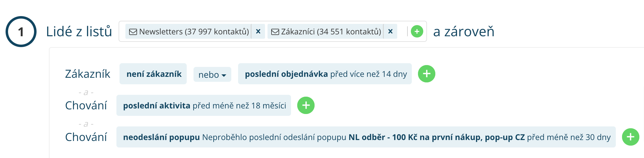
Task: Click the a zároveň text
Action: pos(463,32)
